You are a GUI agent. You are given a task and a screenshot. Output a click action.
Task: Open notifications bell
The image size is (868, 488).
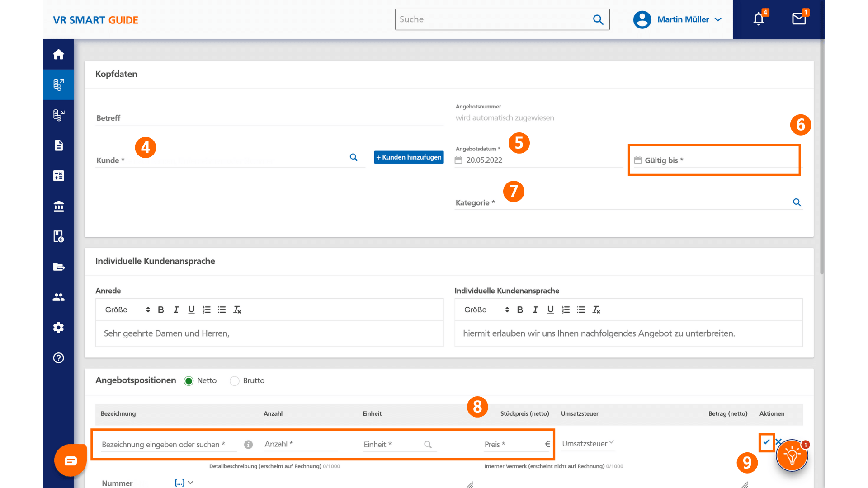click(x=759, y=19)
